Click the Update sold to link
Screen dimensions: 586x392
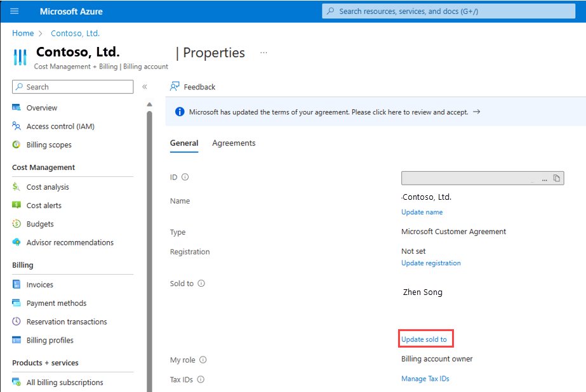(x=424, y=339)
